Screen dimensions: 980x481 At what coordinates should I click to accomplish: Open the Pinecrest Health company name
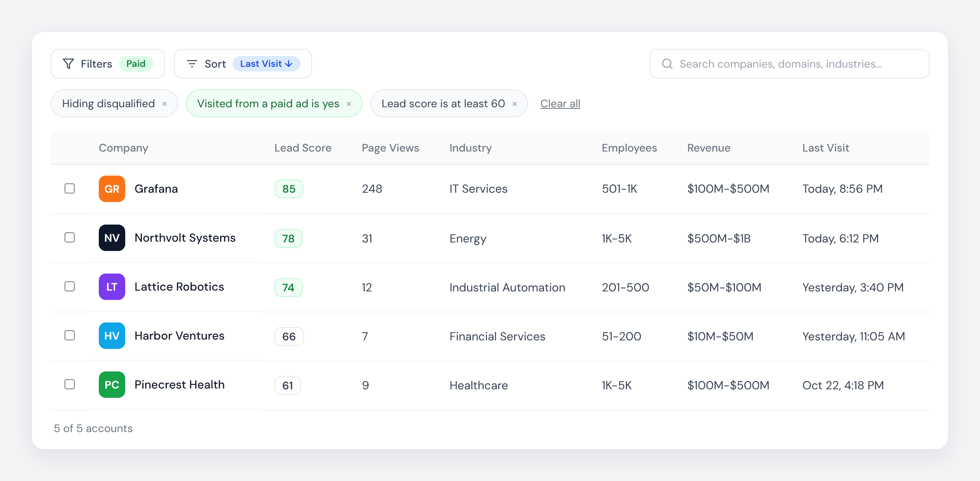[180, 385]
